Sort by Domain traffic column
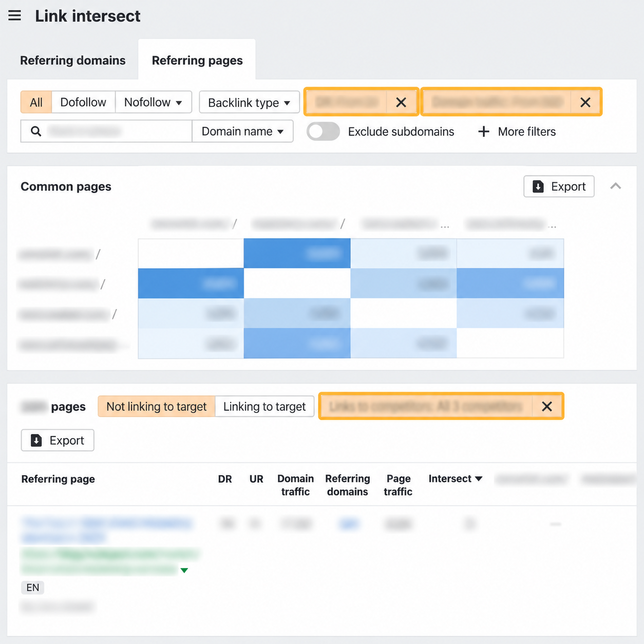 pos(295,485)
